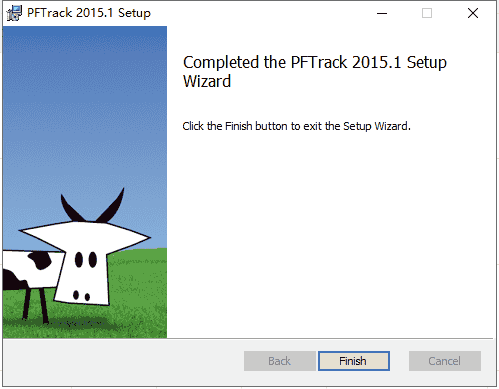
Task: Click the cow's right black horn
Action: 111,206
